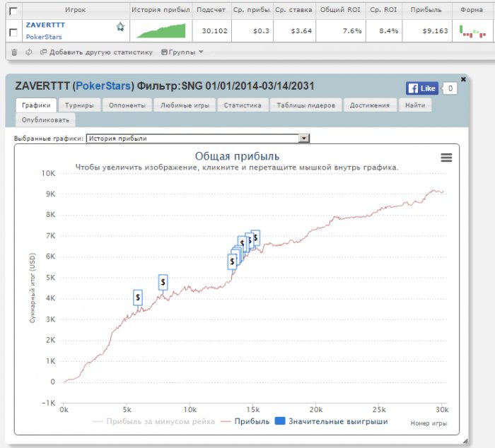Switch to the Графики tab

point(36,105)
